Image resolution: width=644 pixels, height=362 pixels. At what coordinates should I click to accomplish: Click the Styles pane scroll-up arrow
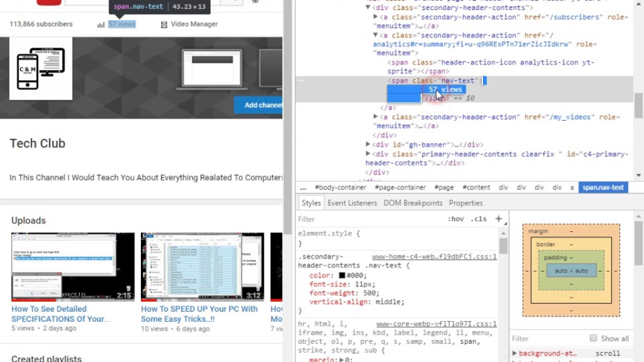(x=504, y=233)
